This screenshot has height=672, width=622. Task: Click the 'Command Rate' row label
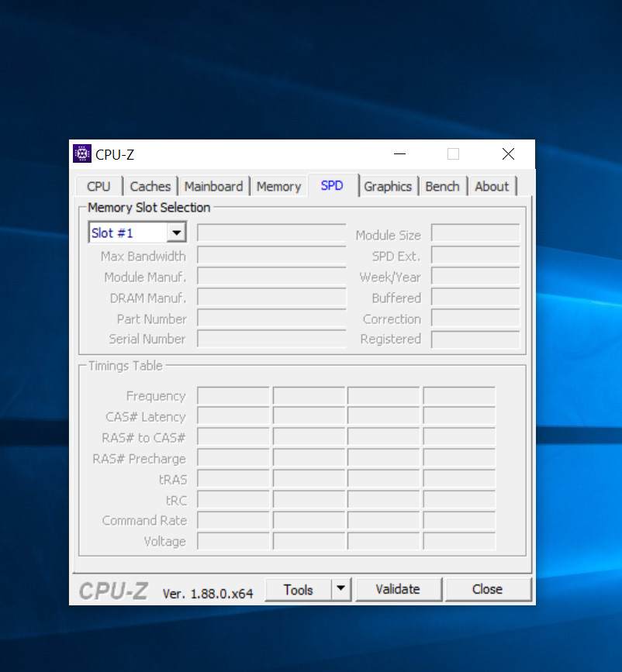point(144,520)
